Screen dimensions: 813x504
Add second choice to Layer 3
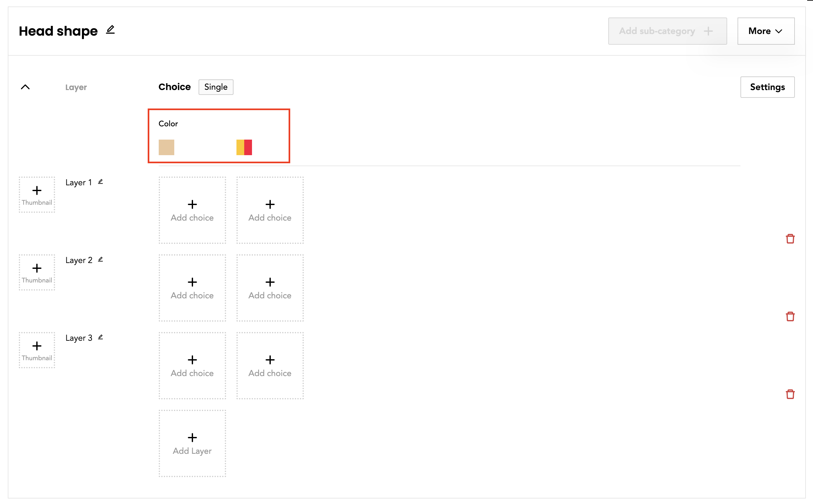270,366
